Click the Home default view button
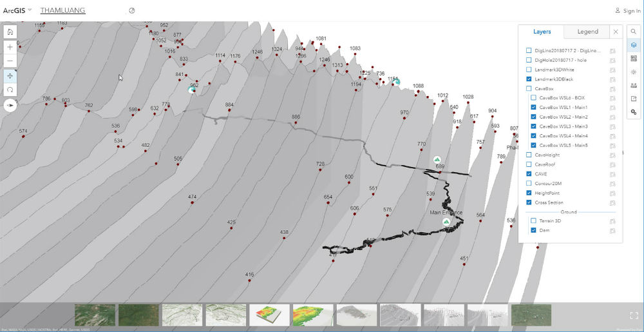The image size is (644, 332). pos(10,32)
